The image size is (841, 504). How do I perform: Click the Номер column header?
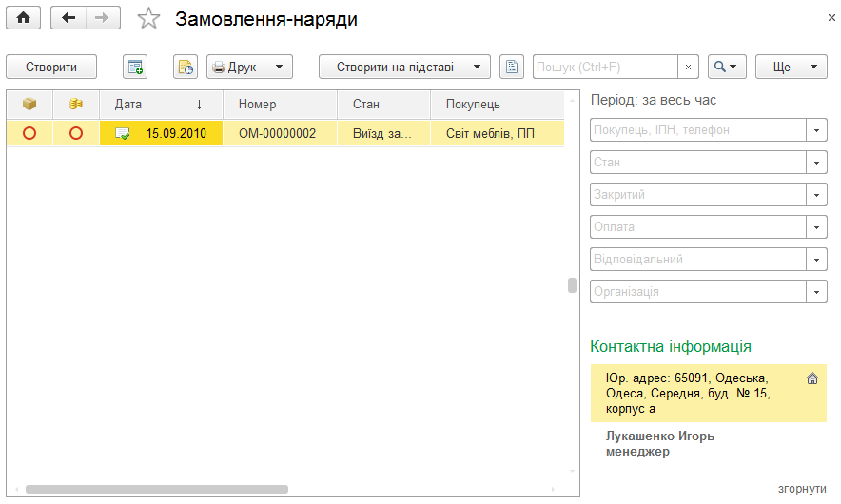[x=280, y=104]
